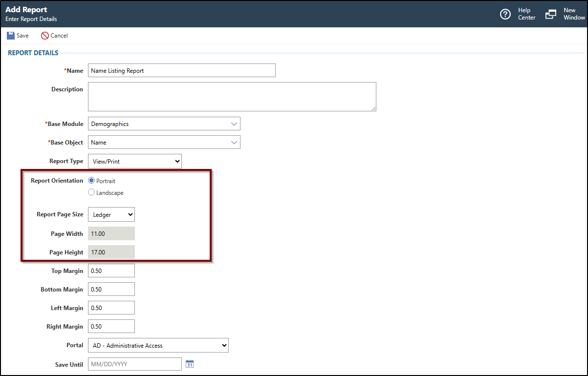Open the Save Until calendar picker

tap(190, 364)
